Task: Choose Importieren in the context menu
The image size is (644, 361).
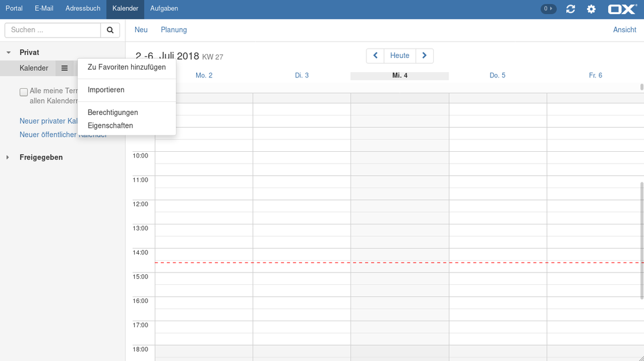Action: point(106,90)
